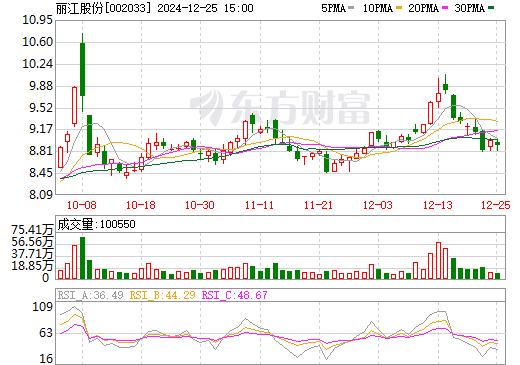Click the 10PMA legend label
The height and width of the screenshot is (365, 520).
(378, 8)
